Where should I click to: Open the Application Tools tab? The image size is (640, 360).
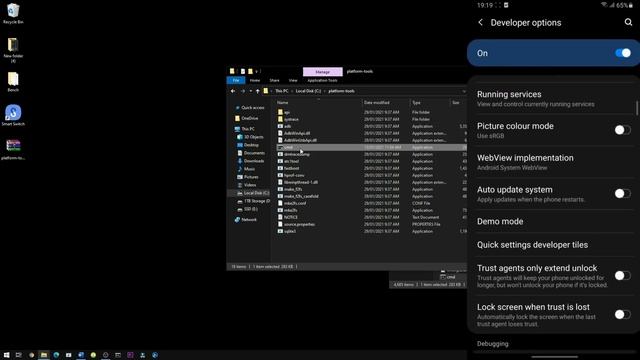[322, 80]
